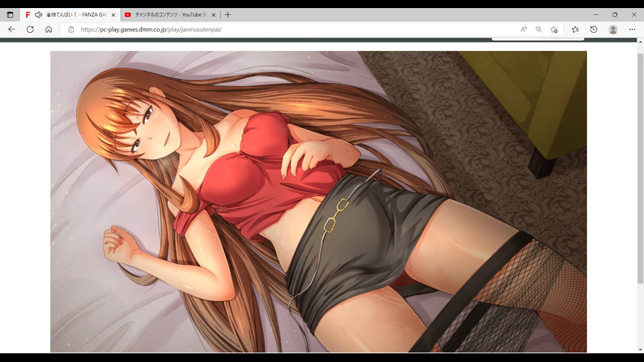Open the zoom control in address bar
This screenshot has width=644, height=362.
point(539,29)
